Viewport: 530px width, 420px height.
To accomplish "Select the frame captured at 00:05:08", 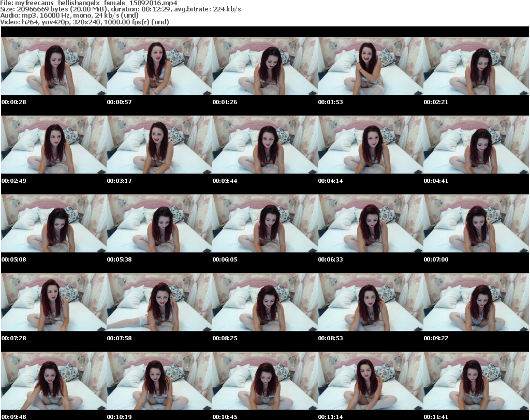I will [54, 224].
